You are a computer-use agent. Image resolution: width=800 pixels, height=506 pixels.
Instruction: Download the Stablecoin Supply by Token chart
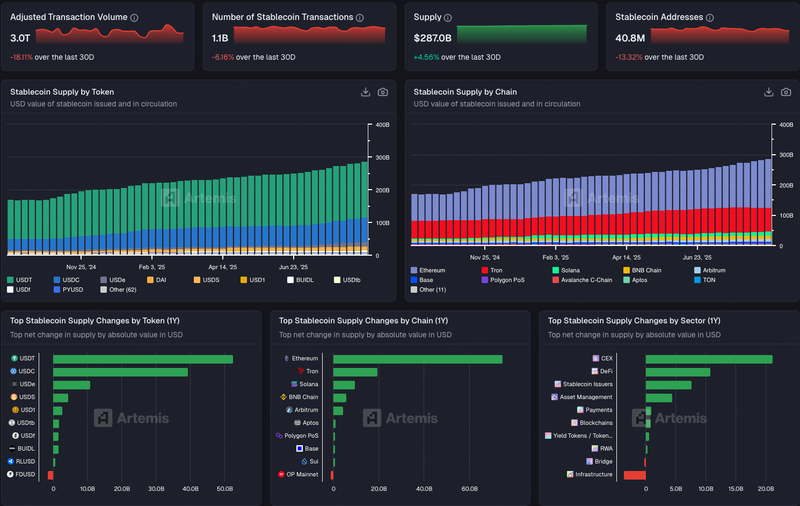[366, 92]
